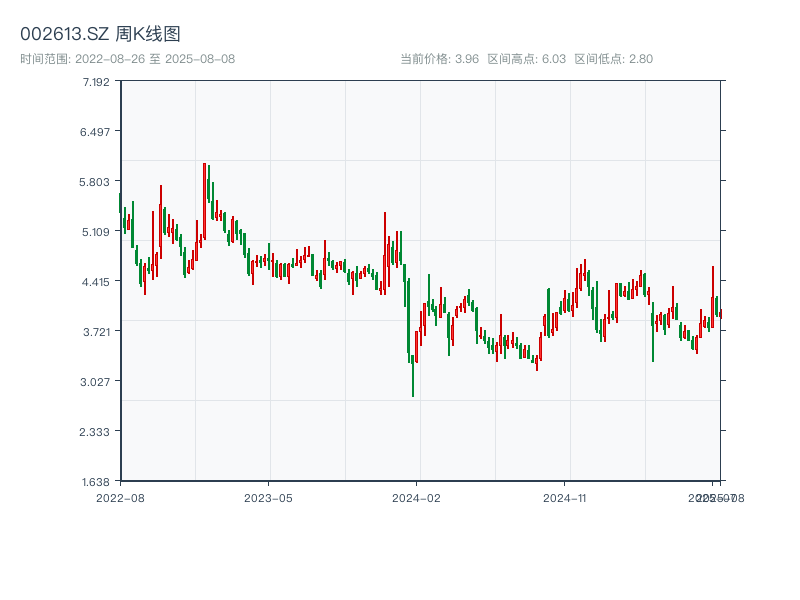Click the 002613.SZ 周K线图 chart title
Screen dimensions: 800x600
click(x=100, y=34)
